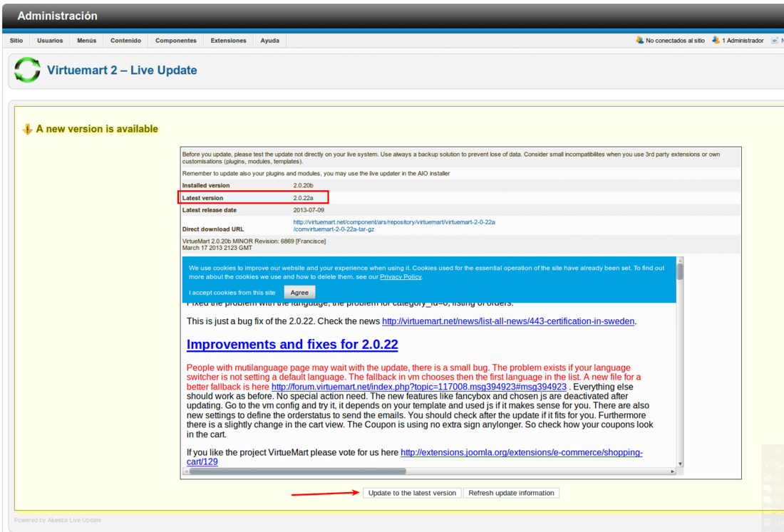Click the 'Direct download URL' label
The image size is (784, 532).
click(x=213, y=229)
